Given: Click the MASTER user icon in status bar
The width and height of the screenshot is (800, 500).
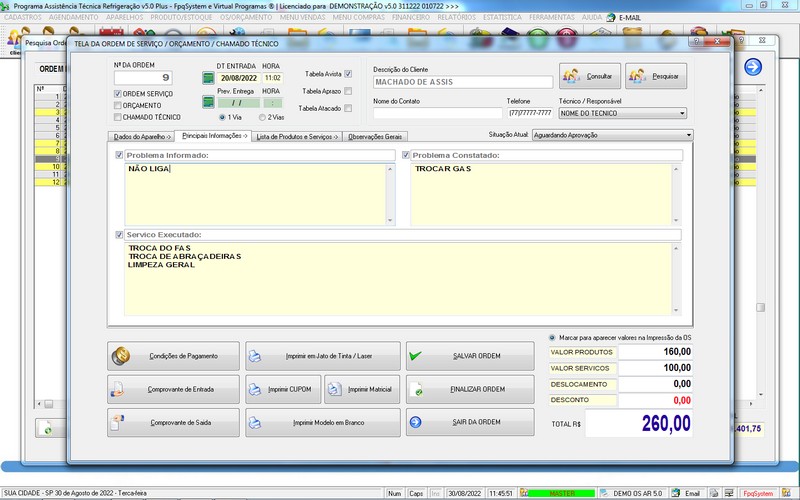Looking at the screenshot, I should click(x=523, y=493).
